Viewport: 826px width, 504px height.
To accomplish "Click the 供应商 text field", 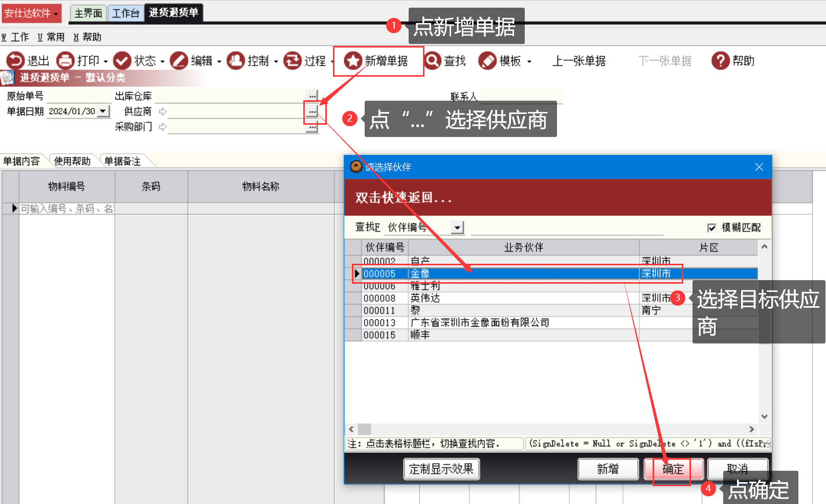I will 237,111.
